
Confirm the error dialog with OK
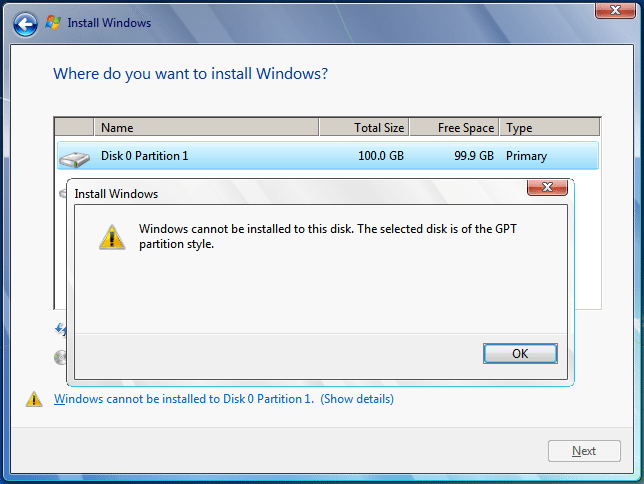click(520, 354)
